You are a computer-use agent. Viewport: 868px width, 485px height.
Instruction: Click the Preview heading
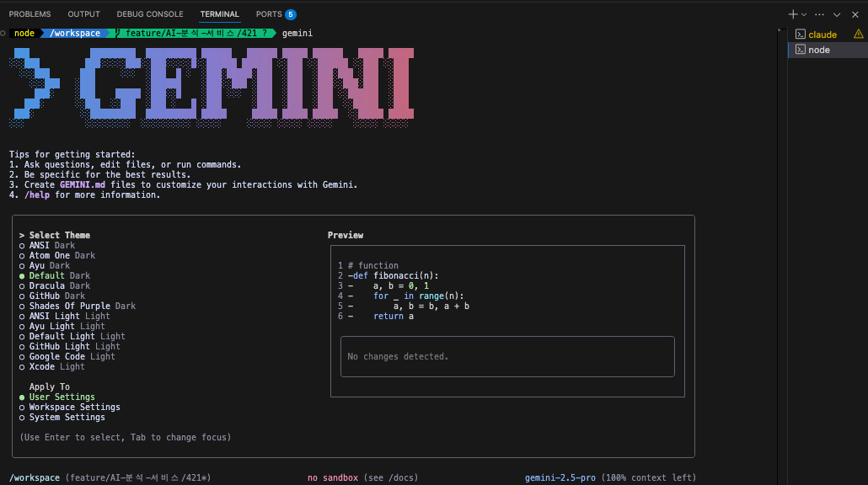346,235
